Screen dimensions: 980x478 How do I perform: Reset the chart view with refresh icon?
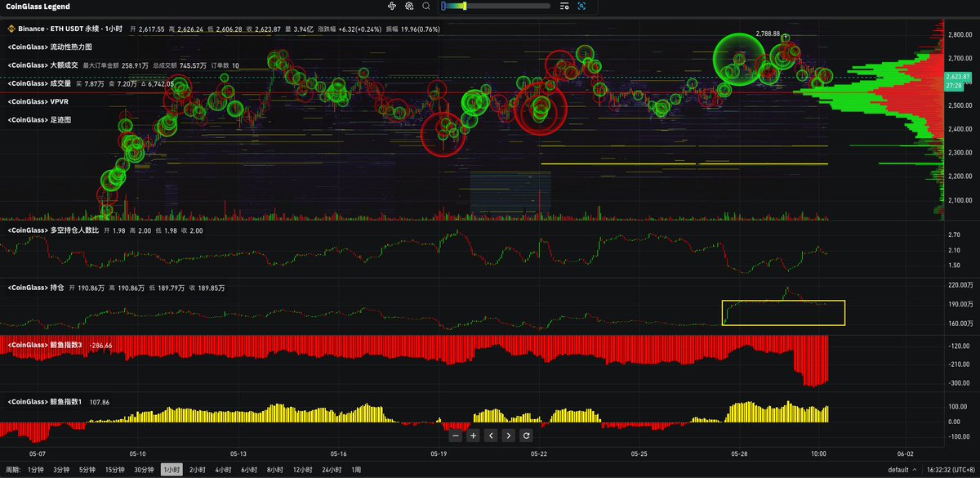pos(526,436)
